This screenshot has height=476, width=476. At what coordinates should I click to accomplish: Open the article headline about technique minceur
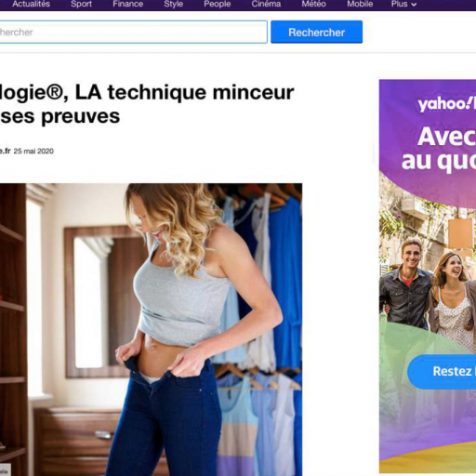point(147,104)
